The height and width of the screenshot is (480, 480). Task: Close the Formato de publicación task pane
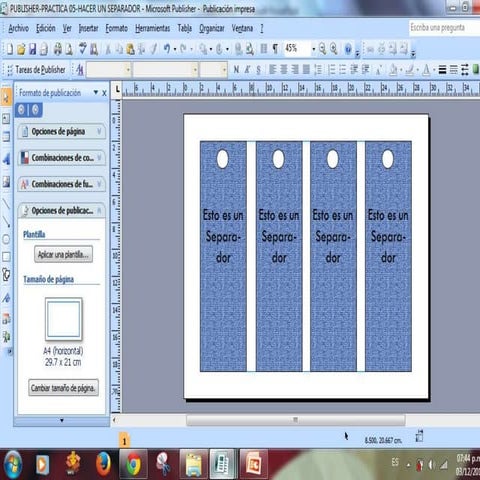(104, 93)
